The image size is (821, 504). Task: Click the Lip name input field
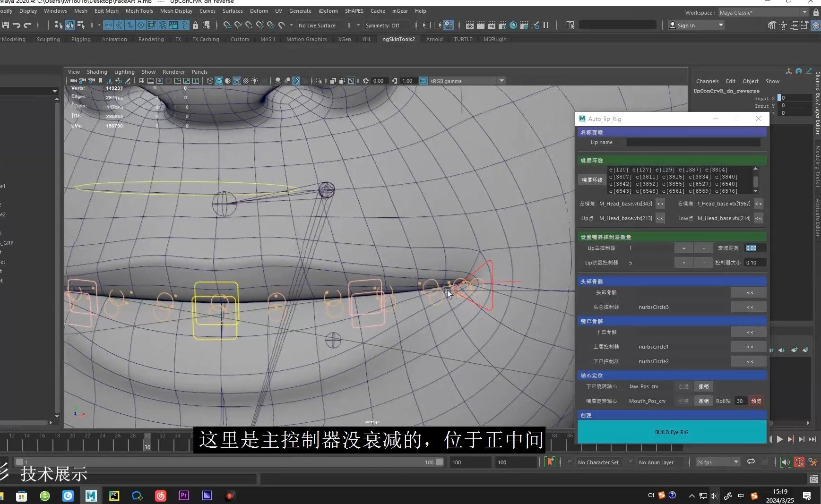point(693,142)
